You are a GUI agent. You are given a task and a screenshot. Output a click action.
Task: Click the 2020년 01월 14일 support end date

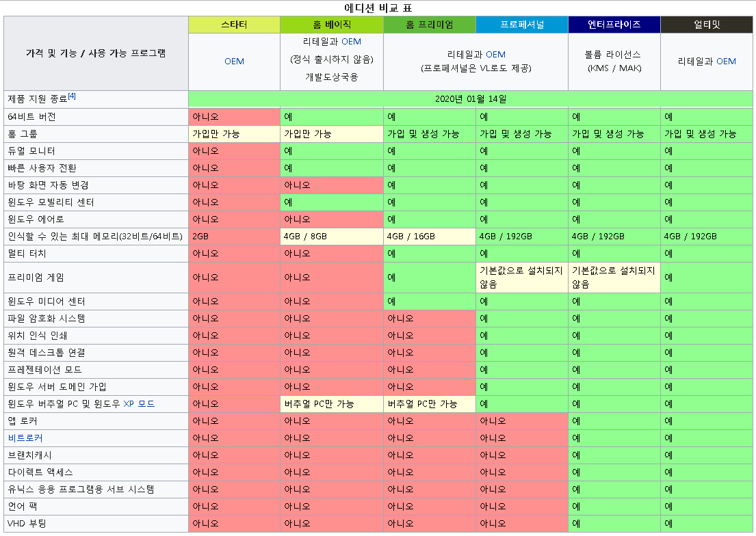click(x=471, y=99)
